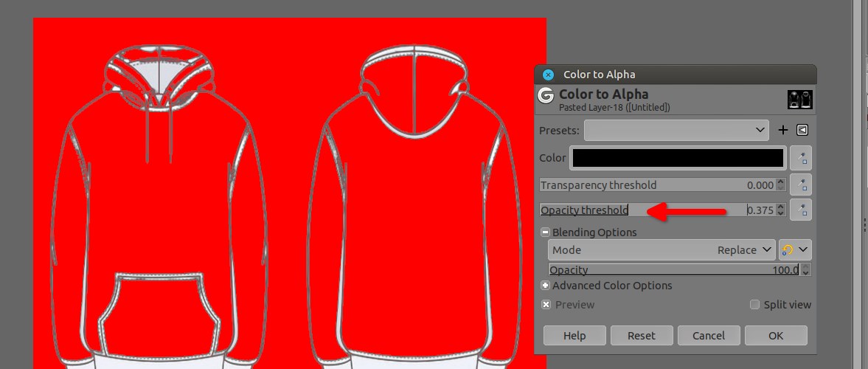Screen dimensions: 868x369
Task: Adjust Opacity threshold stepper arrows
Action: point(780,210)
